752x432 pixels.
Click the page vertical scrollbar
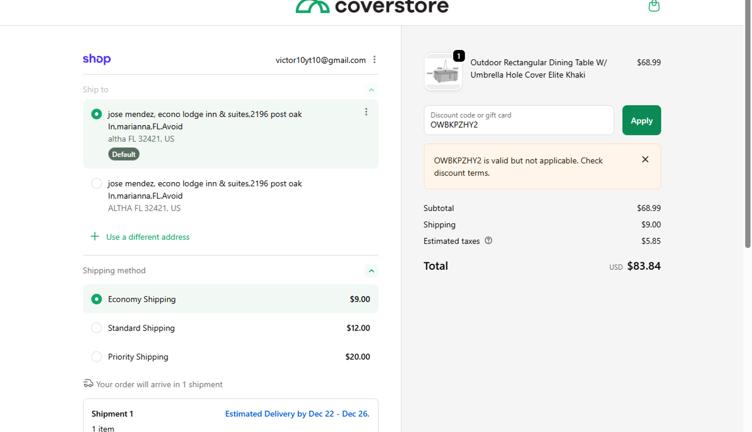click(x=748, y=124)
